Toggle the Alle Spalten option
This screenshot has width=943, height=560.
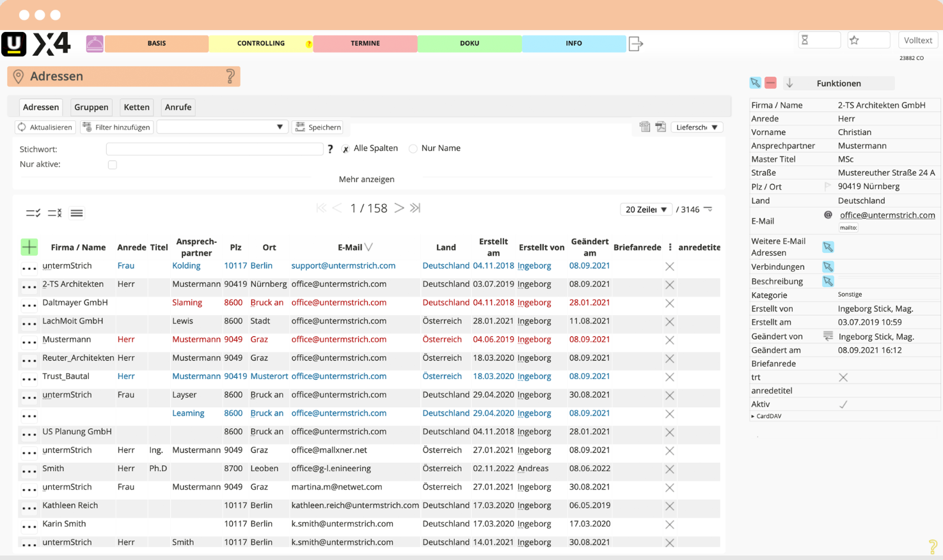pyautogui.click(x=345, y=149)
